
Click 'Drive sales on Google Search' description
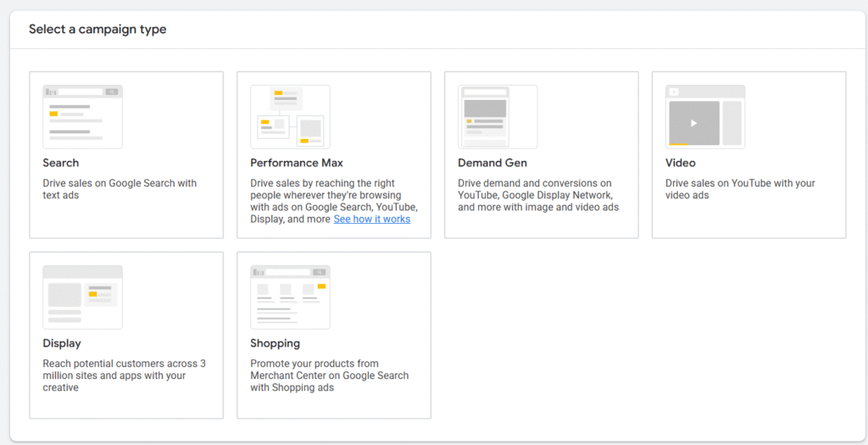click(x=120, y=189)
